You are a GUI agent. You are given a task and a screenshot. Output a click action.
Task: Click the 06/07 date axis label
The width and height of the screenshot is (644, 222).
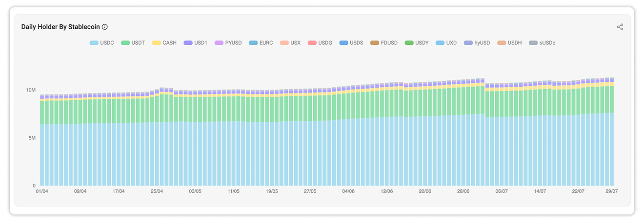pos(502,191)
